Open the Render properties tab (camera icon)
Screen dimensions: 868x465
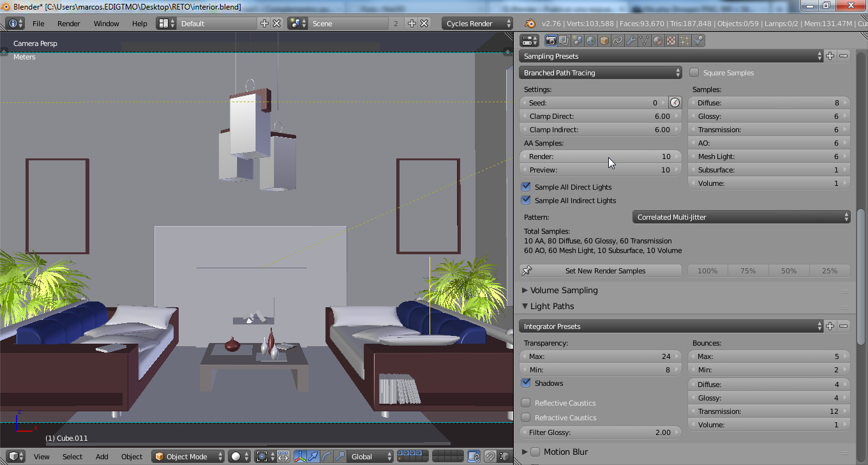click(x=551, y=40)
